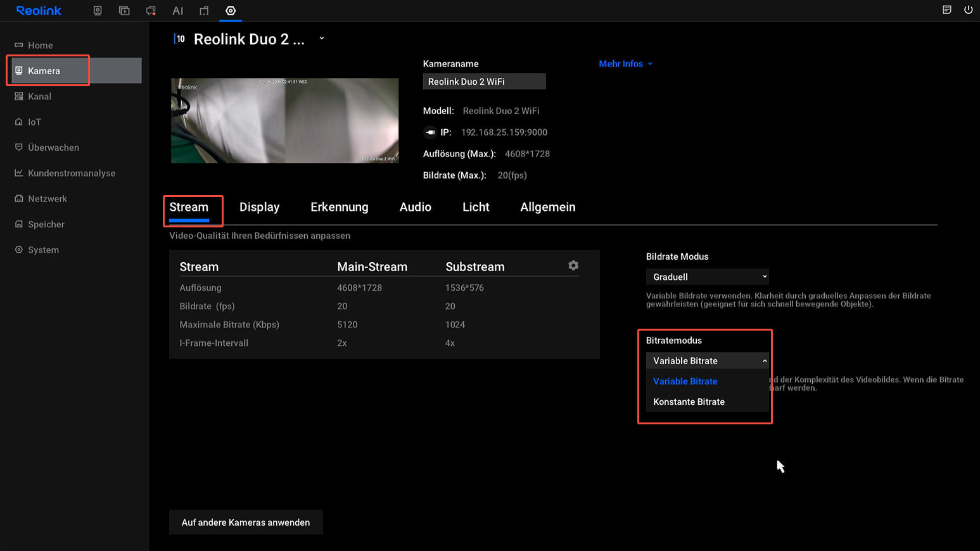Screen dimensions: 980x551
Task: Switch to the Allgemein tab
Action: point(548,207)
